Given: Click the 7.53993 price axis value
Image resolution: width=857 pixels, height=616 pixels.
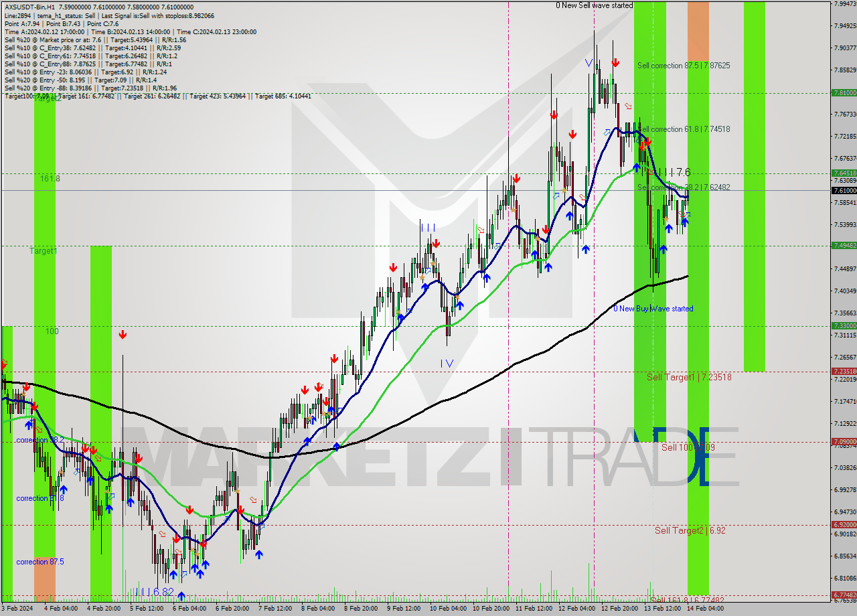Looking at the screenshot, I should click(x=845, y=224).
